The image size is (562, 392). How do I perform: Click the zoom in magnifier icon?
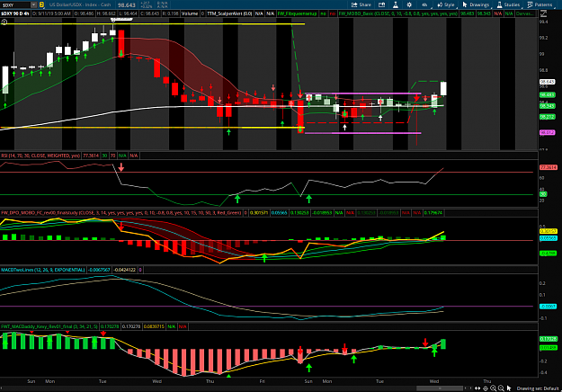pos(493,388)
